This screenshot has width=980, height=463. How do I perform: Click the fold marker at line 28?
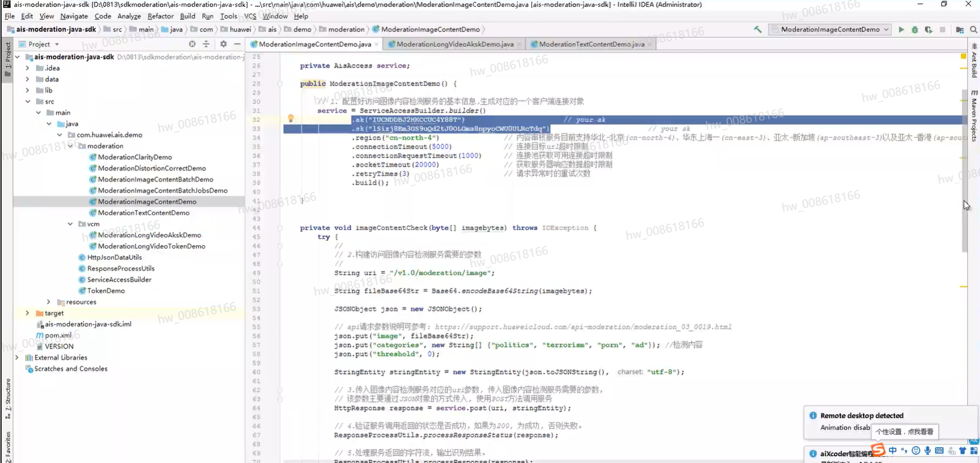coord(280,83)
